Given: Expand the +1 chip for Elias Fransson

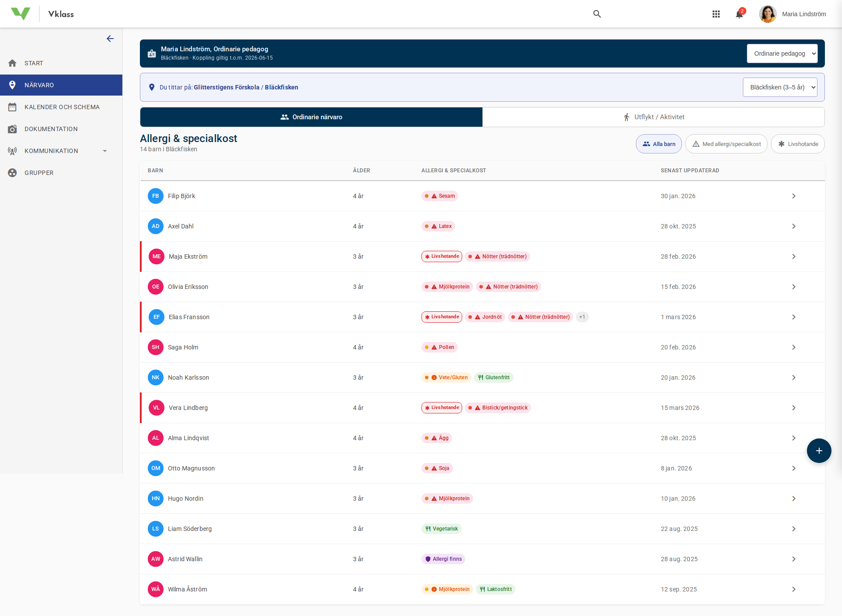Looking at the screenshot, I should (582, 317).
